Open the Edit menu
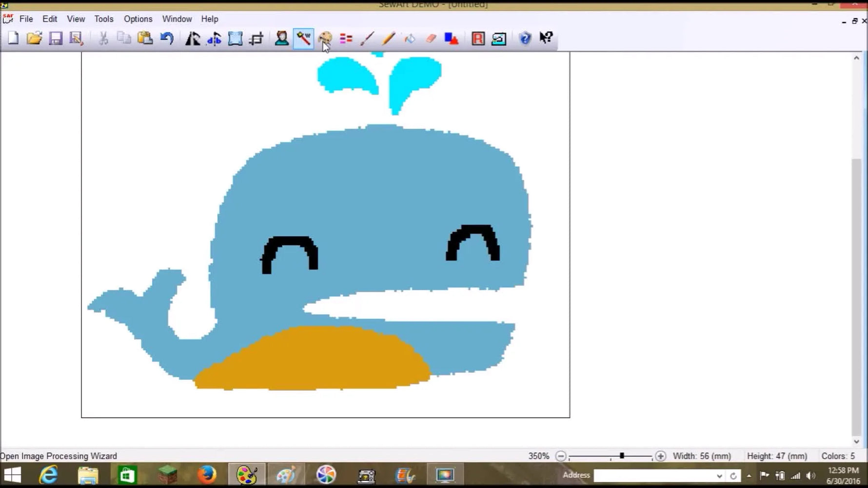 click(x=50, y=19)
